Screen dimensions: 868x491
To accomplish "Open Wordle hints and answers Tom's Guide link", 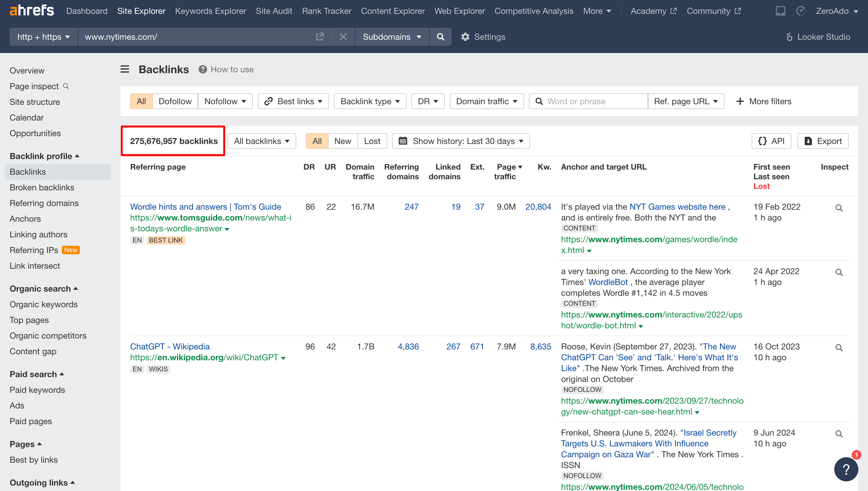I will (206, 207).
